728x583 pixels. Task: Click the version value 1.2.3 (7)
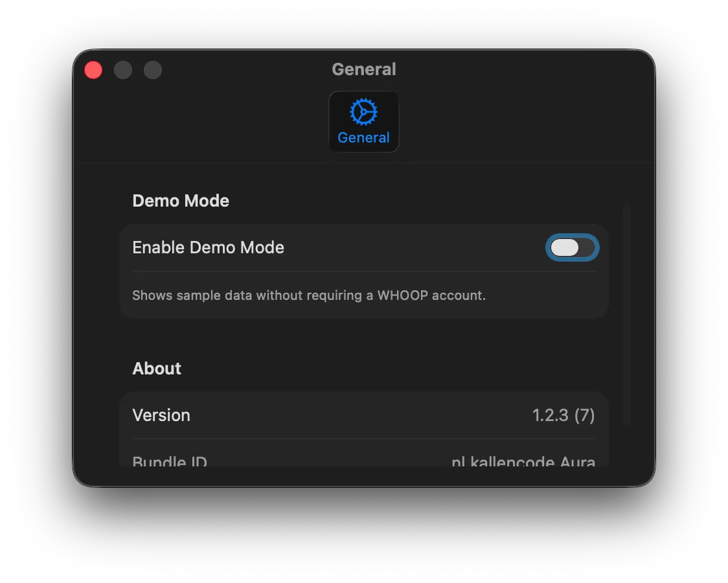pyautogui.click(x=563, y=415)
